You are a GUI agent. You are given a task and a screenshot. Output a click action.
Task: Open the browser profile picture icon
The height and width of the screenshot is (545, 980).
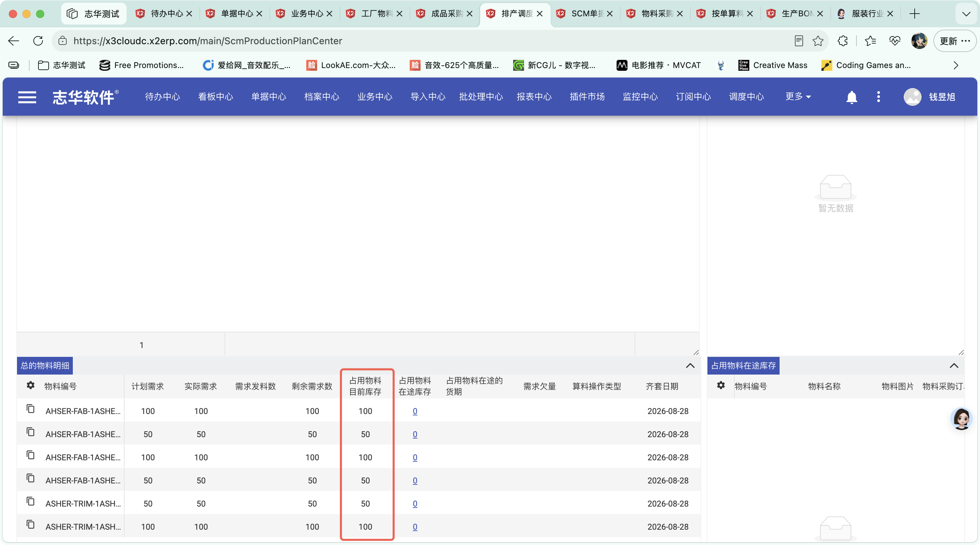click(919, 41)
